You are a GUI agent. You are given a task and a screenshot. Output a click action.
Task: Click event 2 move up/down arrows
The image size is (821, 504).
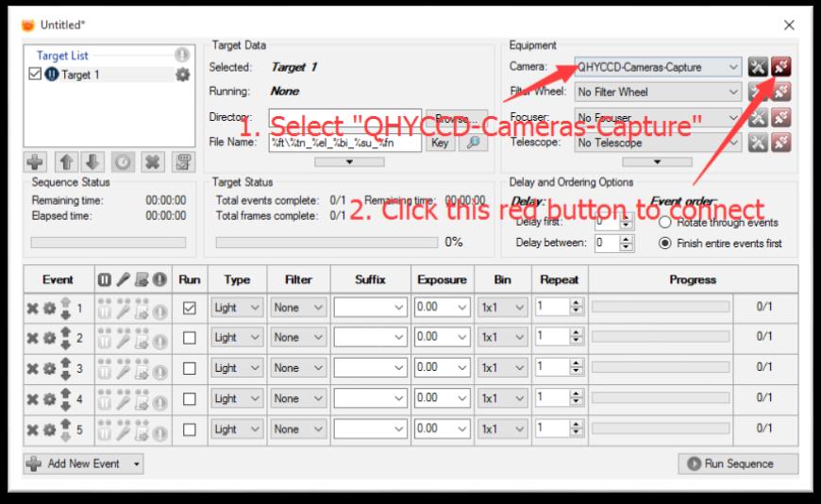(x=65, y=338)
